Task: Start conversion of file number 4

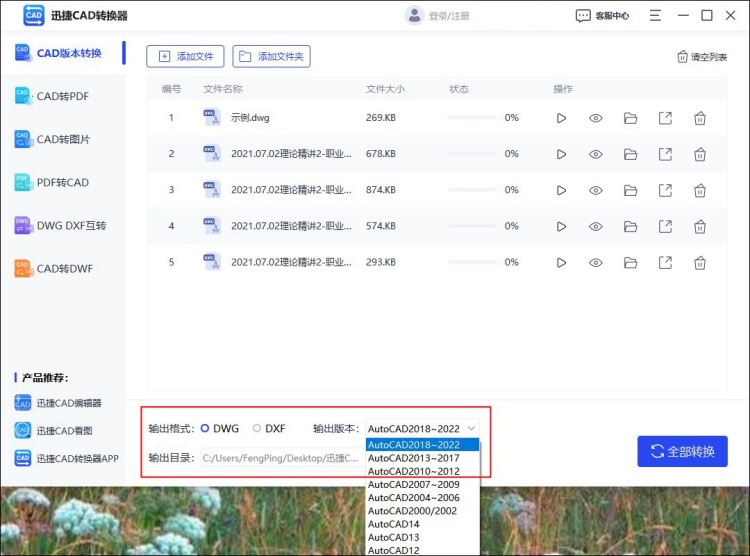Action: click(561, 226)
